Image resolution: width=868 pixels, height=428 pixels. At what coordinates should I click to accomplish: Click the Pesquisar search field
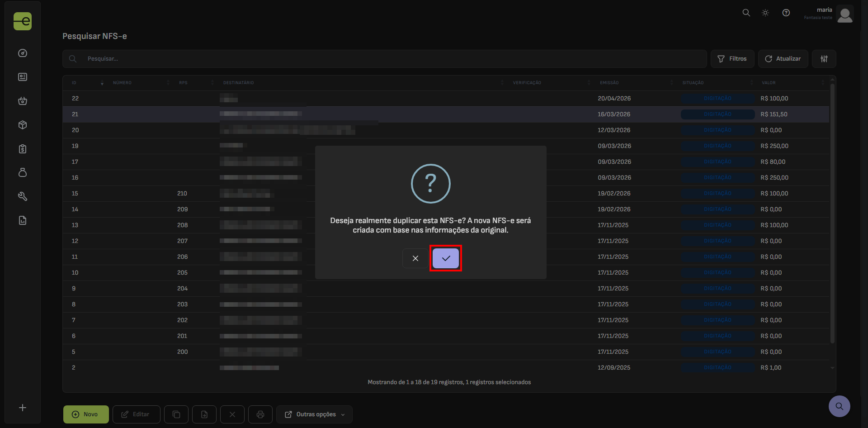[x=385, y=59]
